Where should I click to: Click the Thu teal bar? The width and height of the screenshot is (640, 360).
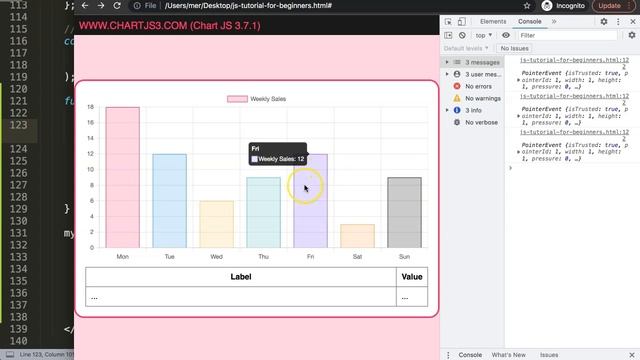pyautogui.click(x=263, y=212)
